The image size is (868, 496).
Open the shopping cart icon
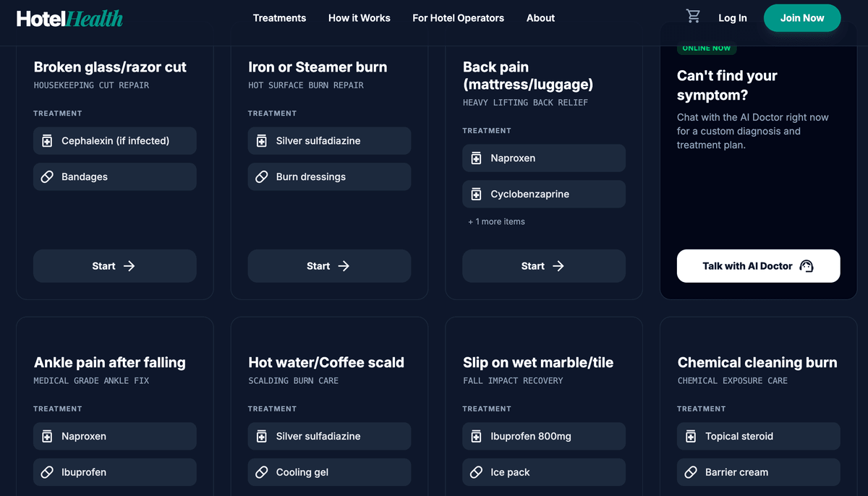coord(693,17)
